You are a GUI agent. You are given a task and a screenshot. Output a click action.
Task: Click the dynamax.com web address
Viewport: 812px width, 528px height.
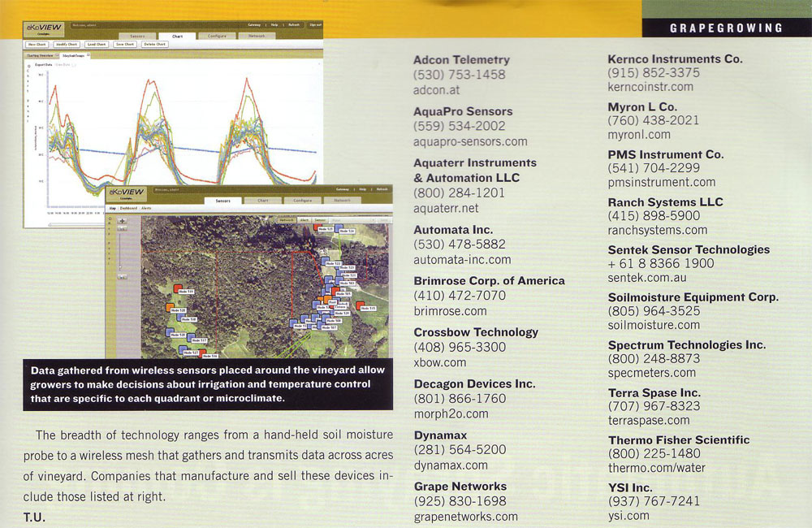point(451,465)
